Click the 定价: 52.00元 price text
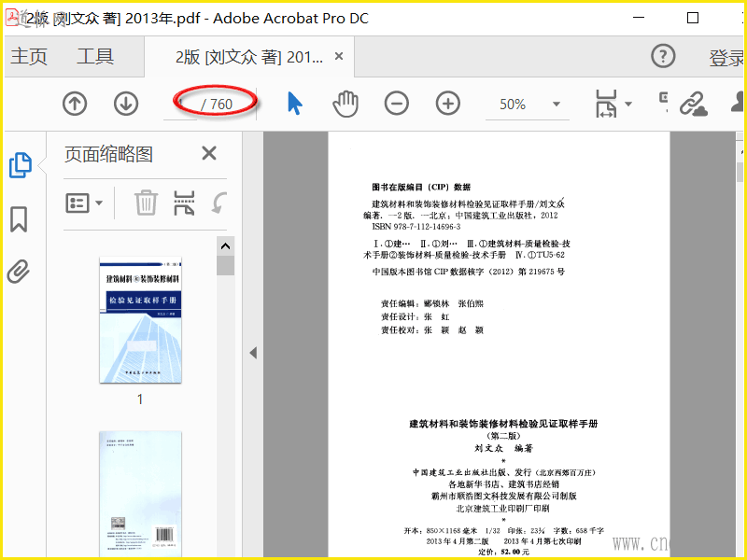 [x=503, y=552]
